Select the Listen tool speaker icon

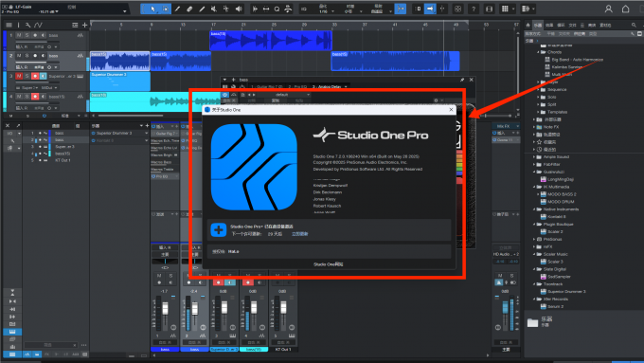pos(239,9)
